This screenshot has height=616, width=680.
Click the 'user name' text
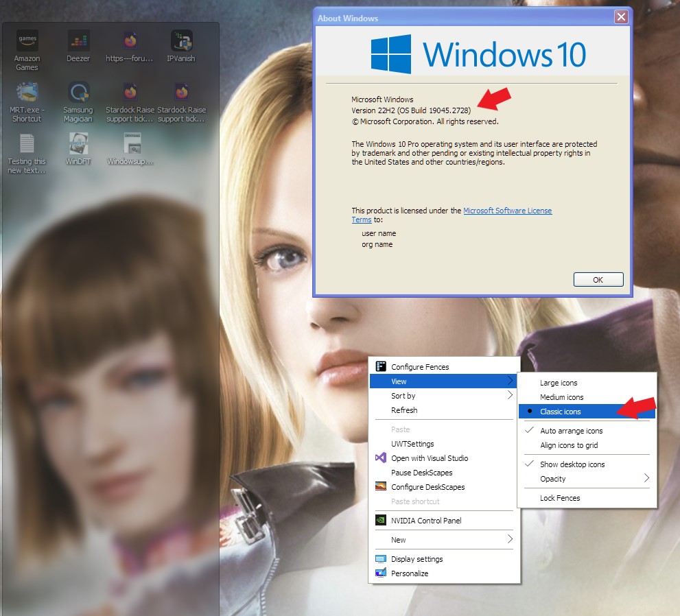(379, 233)
